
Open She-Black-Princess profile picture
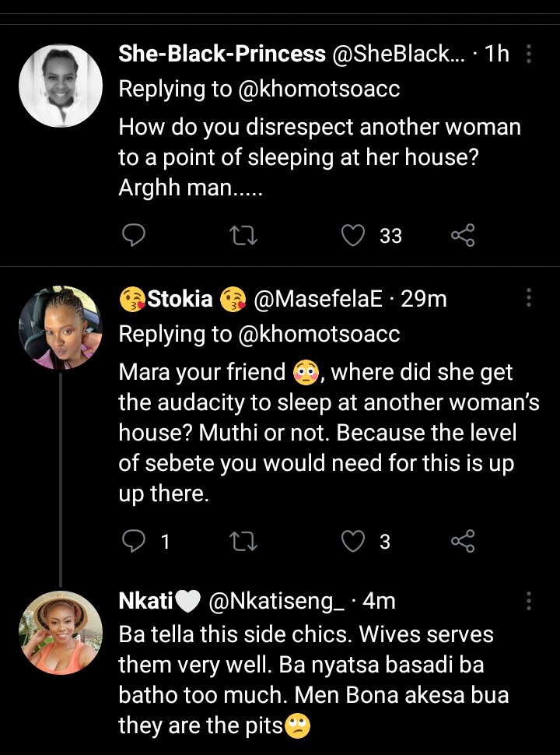click(x=60, y=86)
